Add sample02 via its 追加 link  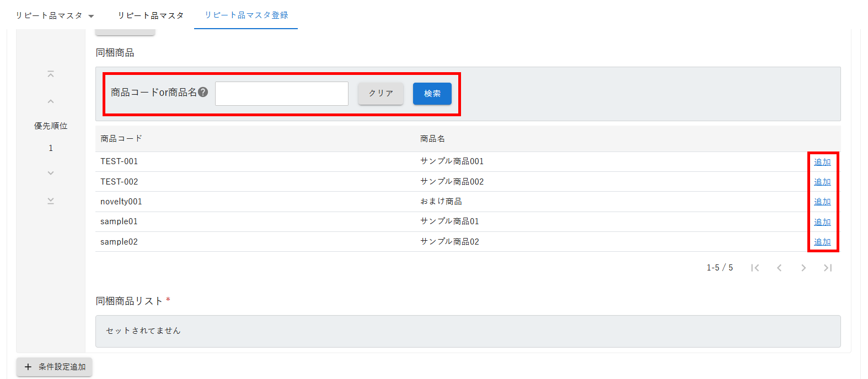coord(822,242)
